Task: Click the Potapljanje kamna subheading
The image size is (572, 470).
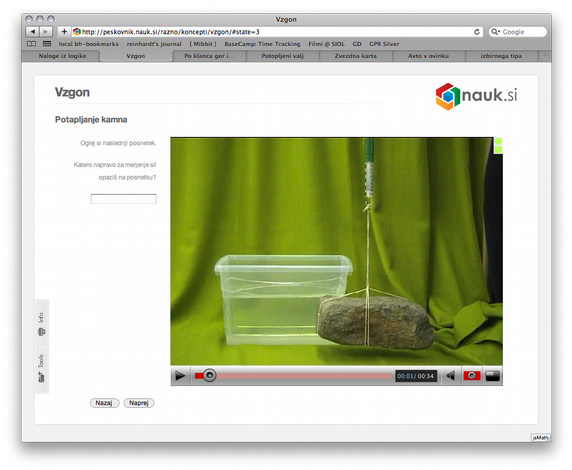Action: [91, 120]
